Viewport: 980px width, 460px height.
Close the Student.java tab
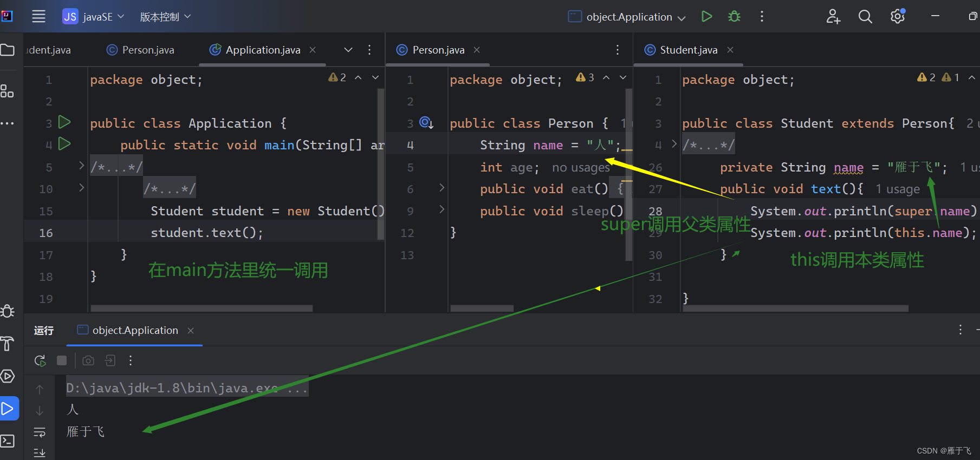tap(730, 50)
